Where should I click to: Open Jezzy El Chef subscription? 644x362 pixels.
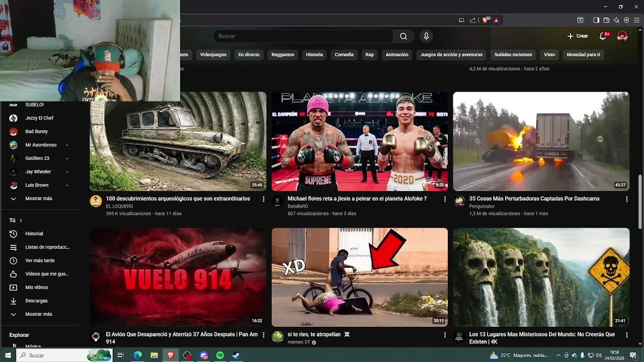click(x=38, y=118)
